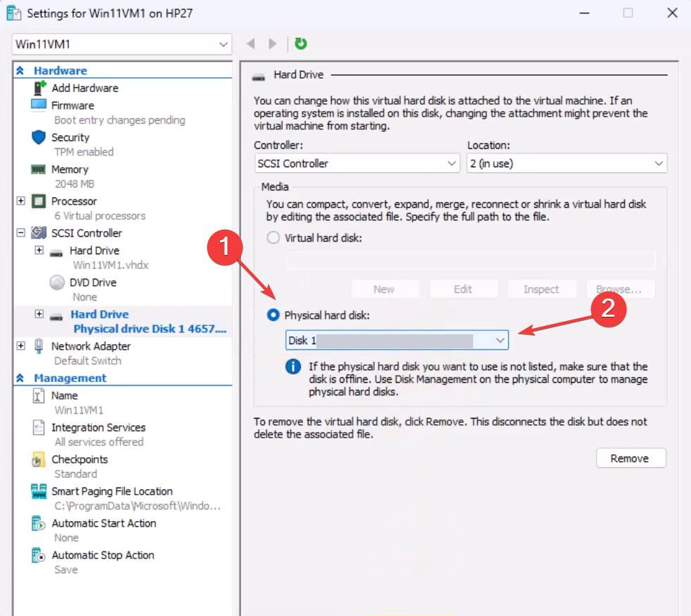The width and height of the screenshot is (691, 616).
Task: Click the Checkpoints icon
Action: point(39,459)
